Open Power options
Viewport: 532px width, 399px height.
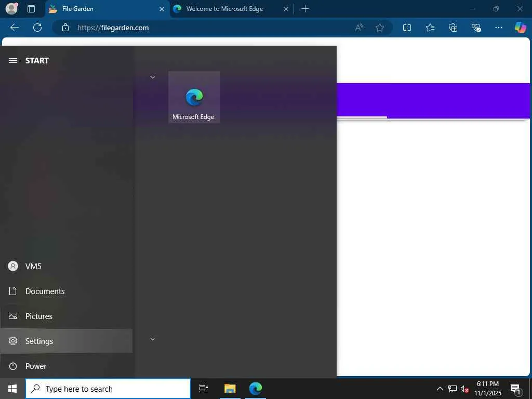(x=66, y=366)
